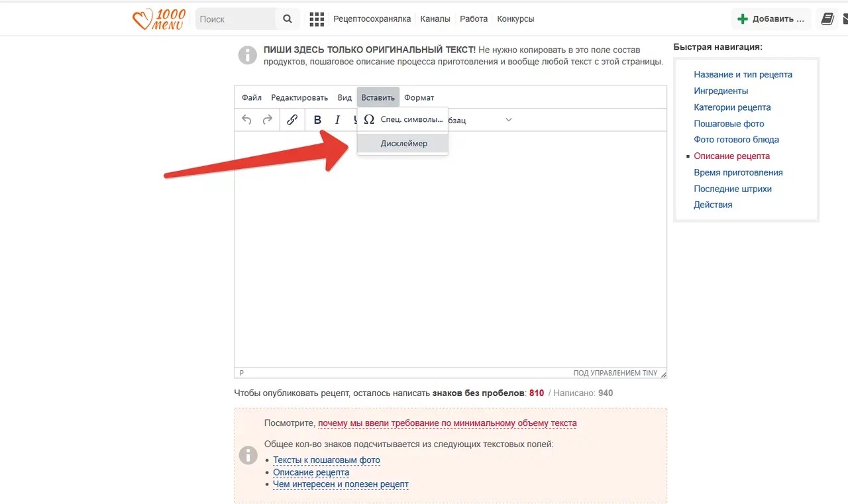Select Дисклеймер from the insert menu
This screenshot has width=848, height=504.
point(403,143)
